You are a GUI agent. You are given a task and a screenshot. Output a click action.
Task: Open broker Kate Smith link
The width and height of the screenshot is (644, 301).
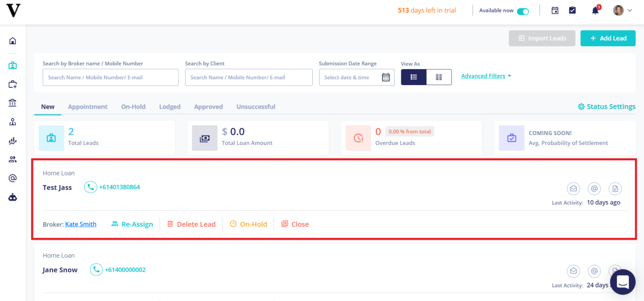pos(81,224)
